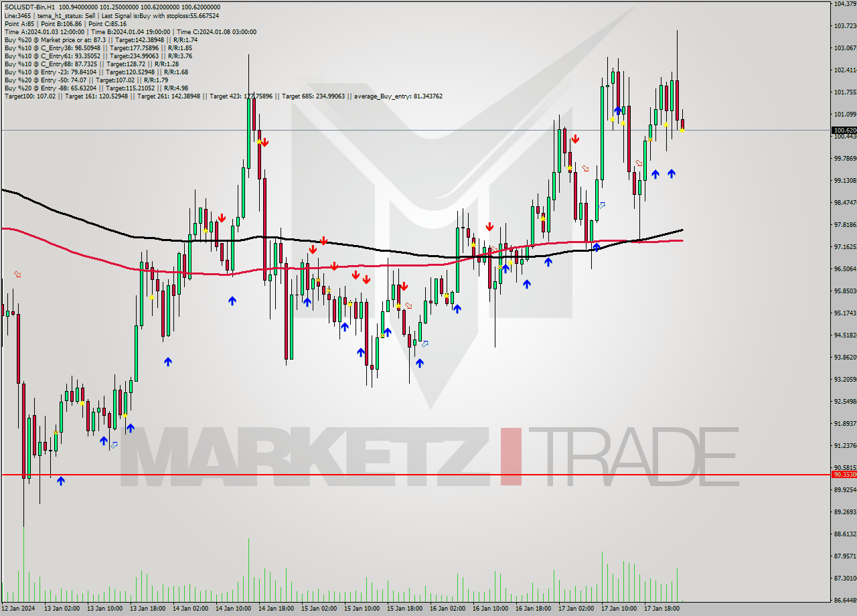Screen dimensions: 857x616
Task: Click the 101.099 price axis label
Action: [845, 114]
